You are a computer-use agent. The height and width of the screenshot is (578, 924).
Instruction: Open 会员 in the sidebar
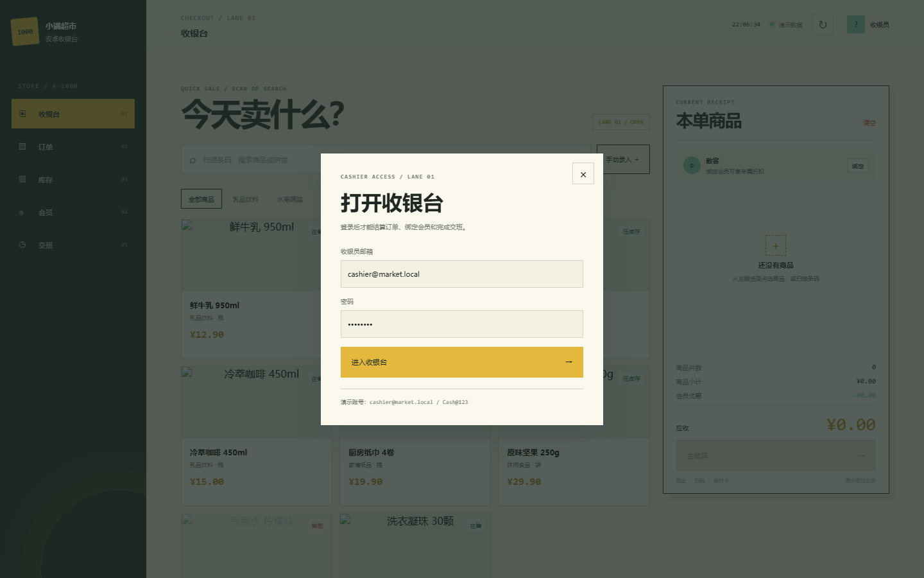tap(73, 212)
